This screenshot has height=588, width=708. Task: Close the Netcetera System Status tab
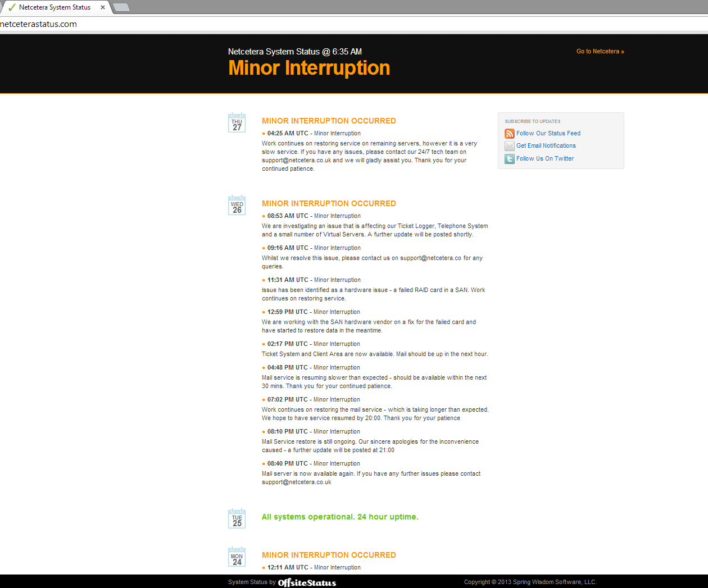[103, 7]
